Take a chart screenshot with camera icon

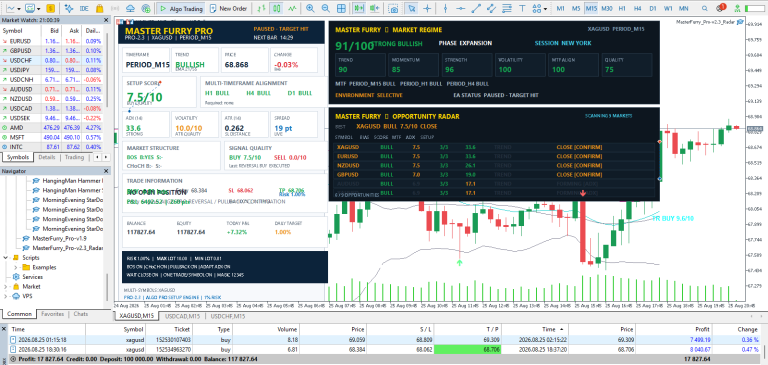coord(393,8)
